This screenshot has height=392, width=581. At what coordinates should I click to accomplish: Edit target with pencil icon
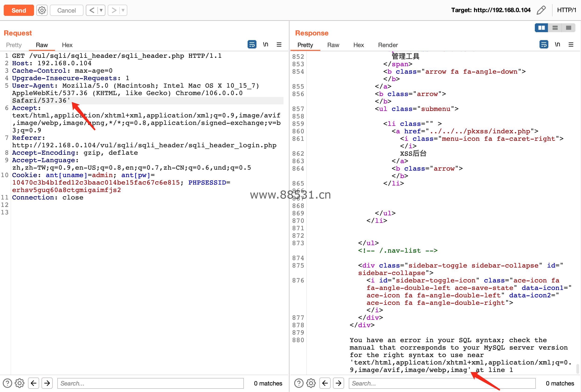click(x=541, y=10)
